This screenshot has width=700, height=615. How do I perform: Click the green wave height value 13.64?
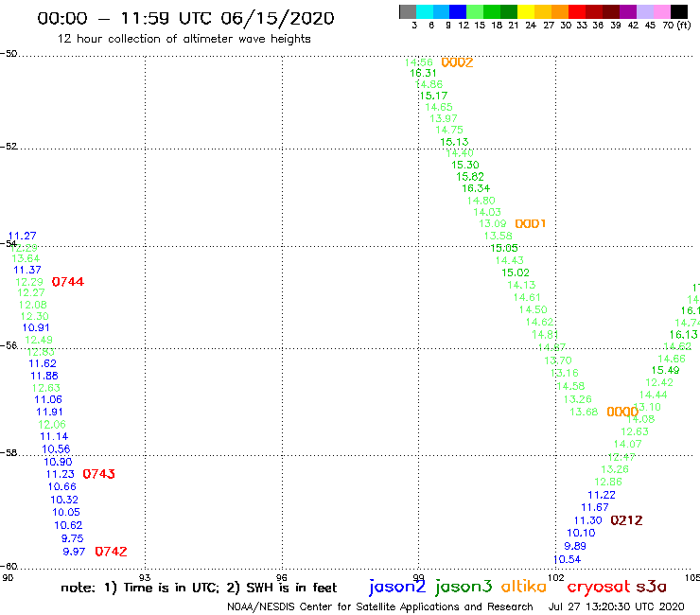click(x=26, y=258)
